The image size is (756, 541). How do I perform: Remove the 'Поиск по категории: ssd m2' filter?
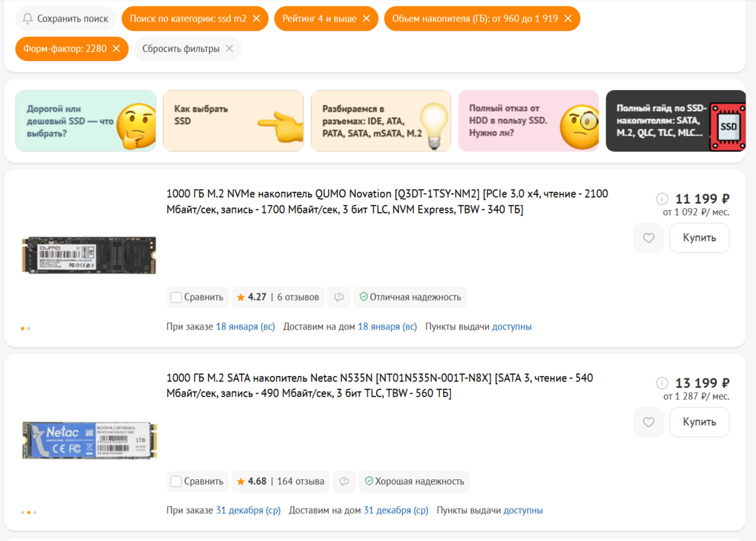[256, 19]
